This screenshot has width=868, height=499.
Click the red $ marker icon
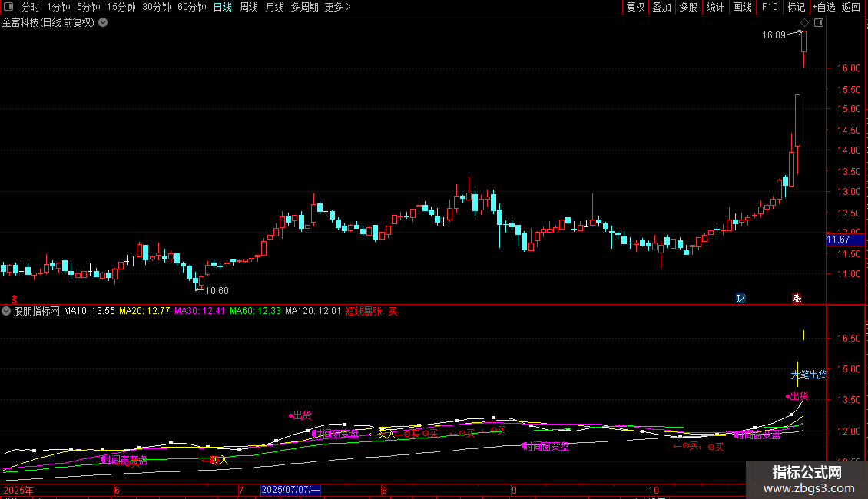point(15,299)
